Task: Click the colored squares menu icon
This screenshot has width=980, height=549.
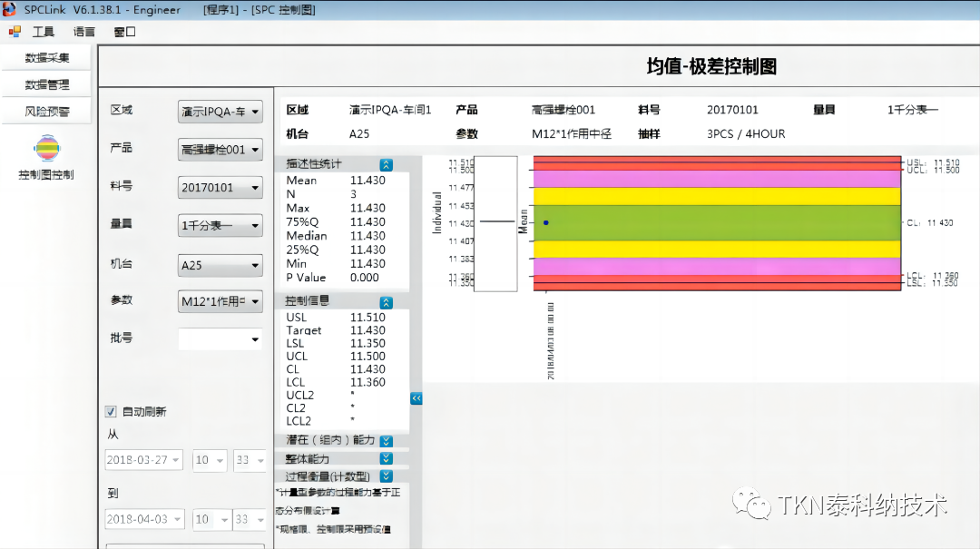Action: coord(15,31)
